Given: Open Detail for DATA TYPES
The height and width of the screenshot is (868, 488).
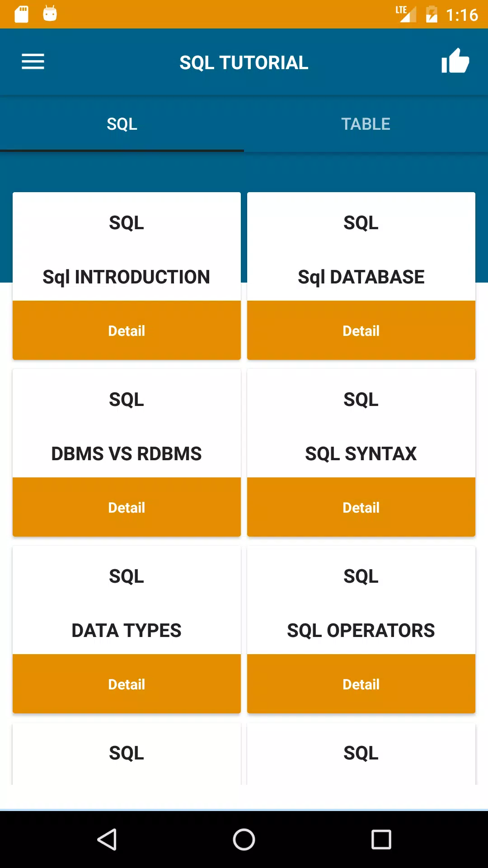Looking at the screenshot, I should pos(127,684).
